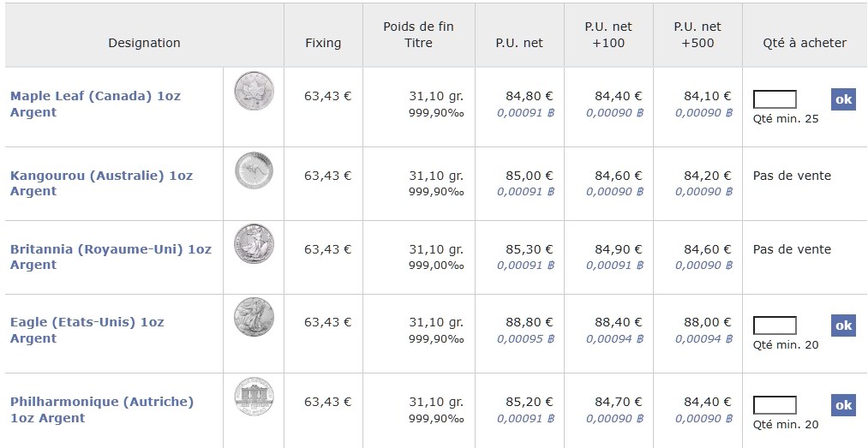Screen dimensions: 868x448
Task: Open Britannia (Royaume-Uni) 1oz Argent link
Action: click(x=111, y=249)
